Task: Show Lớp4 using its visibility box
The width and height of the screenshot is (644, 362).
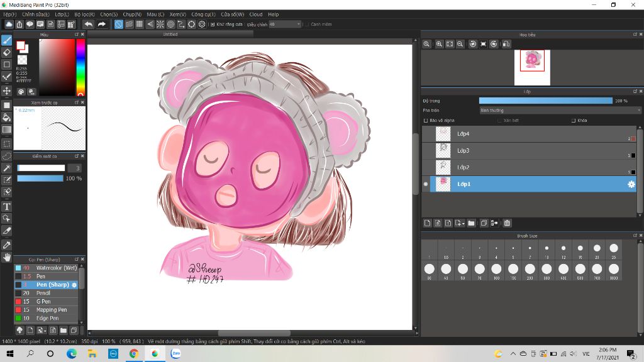Action: tap(426, 134)
